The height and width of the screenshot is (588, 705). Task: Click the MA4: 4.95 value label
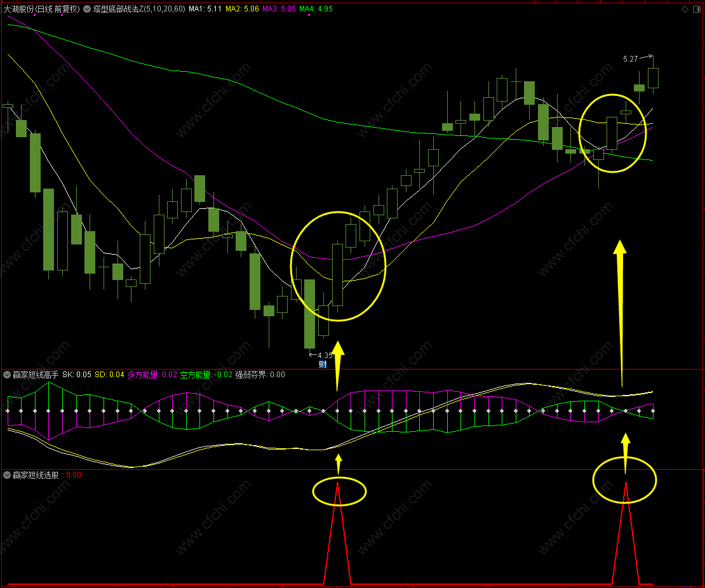point(316,9)
